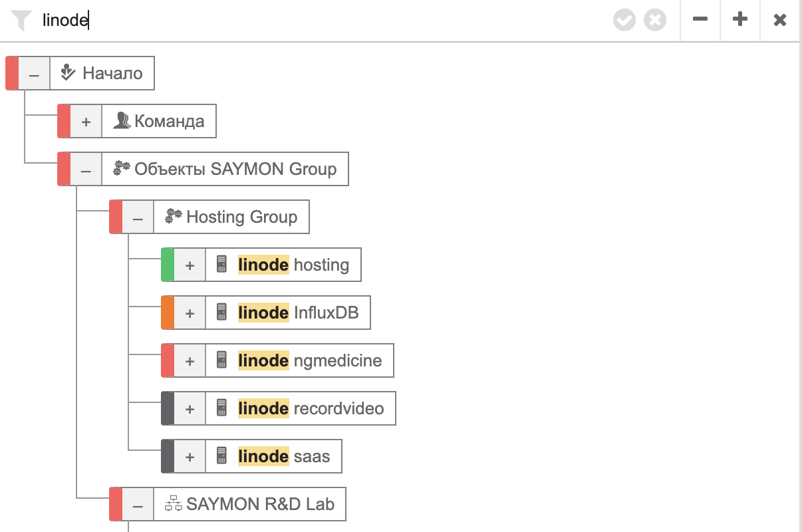
Task: Click gears icon of Объекты SAYMON Group
Action: pyautogui.click(x=121, y=168)
